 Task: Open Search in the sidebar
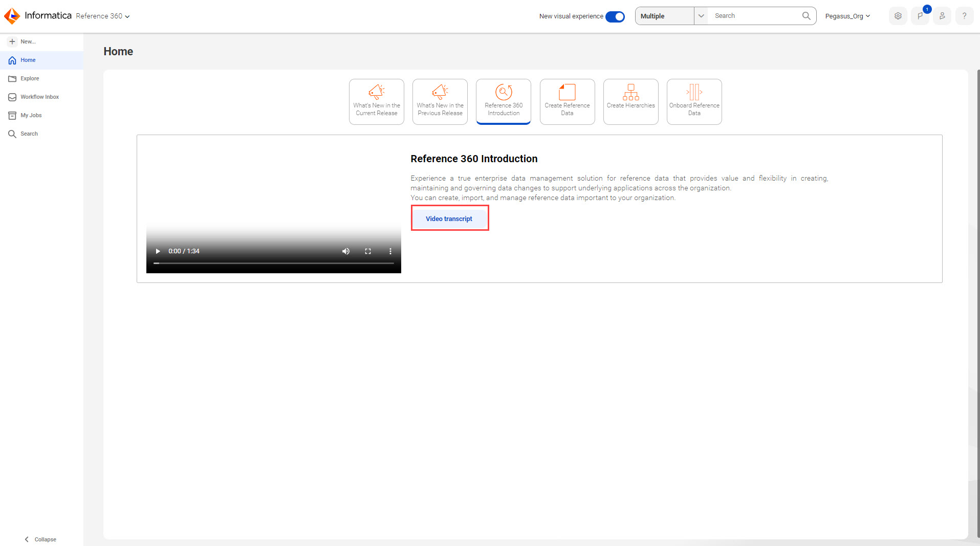[41, 134]
